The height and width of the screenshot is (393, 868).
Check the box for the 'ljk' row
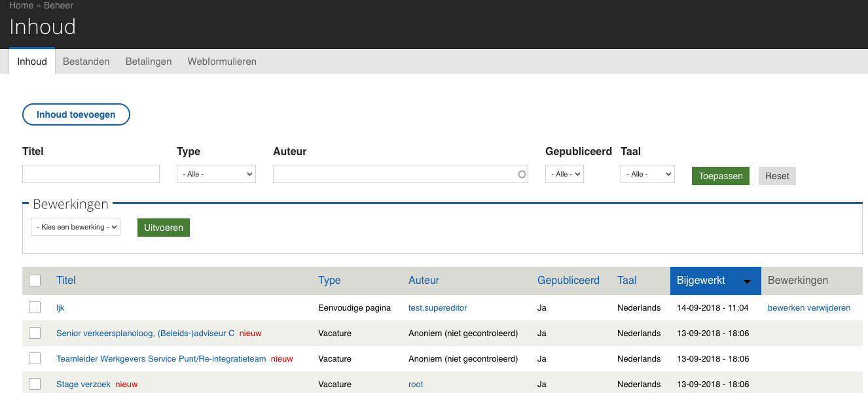(x=35, y=307)
